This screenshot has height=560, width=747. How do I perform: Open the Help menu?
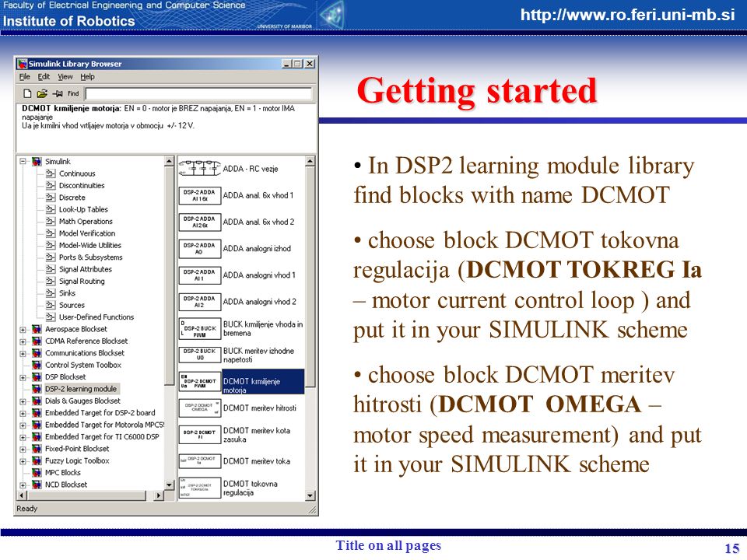click(x=87, y=77)
